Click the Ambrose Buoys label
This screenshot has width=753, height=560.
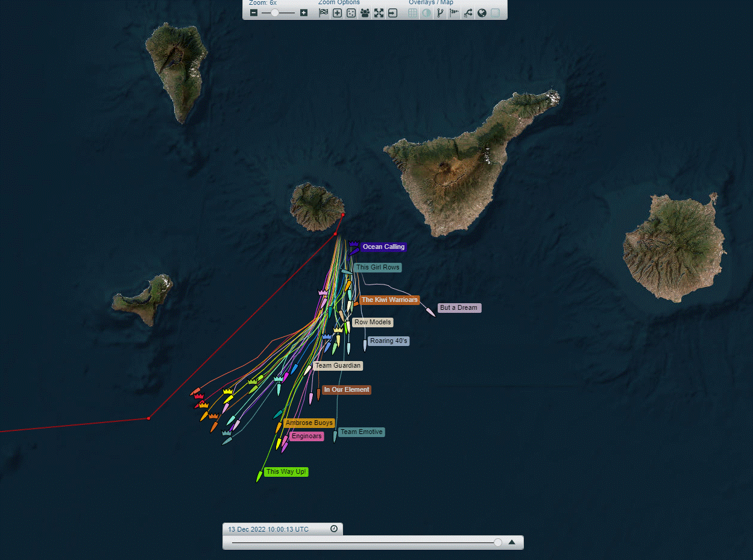point(309,423)
